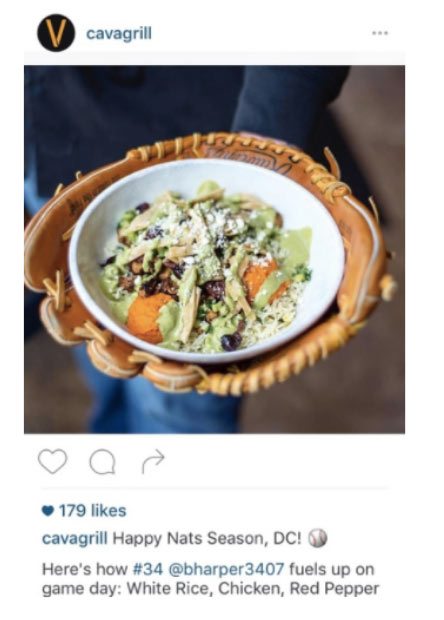Click the small blue heart beside likes
Screen dimensions: 444x620
[x=47, y=511]
